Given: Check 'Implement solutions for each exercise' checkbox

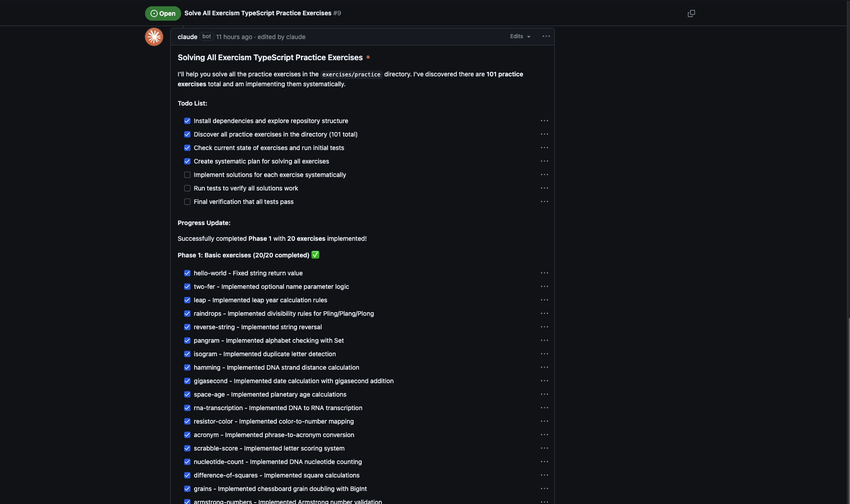Looking at the screenshot, I should (187, 175).
